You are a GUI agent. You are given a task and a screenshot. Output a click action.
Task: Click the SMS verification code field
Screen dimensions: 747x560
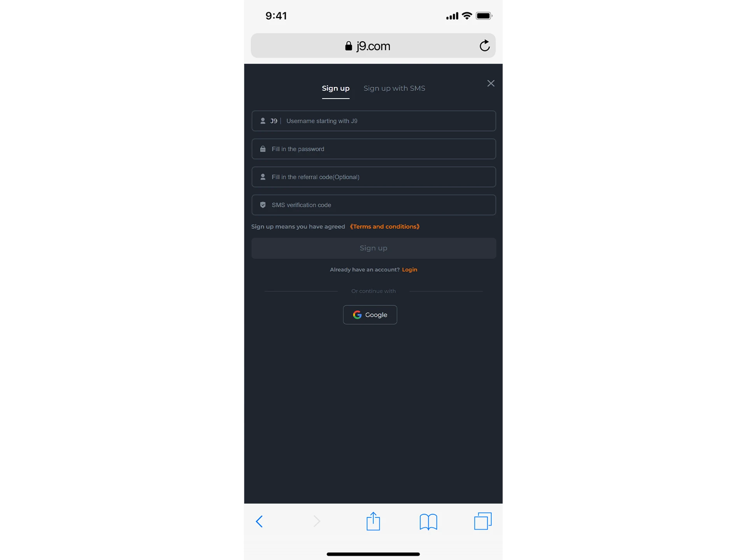[x=373, y=205]
